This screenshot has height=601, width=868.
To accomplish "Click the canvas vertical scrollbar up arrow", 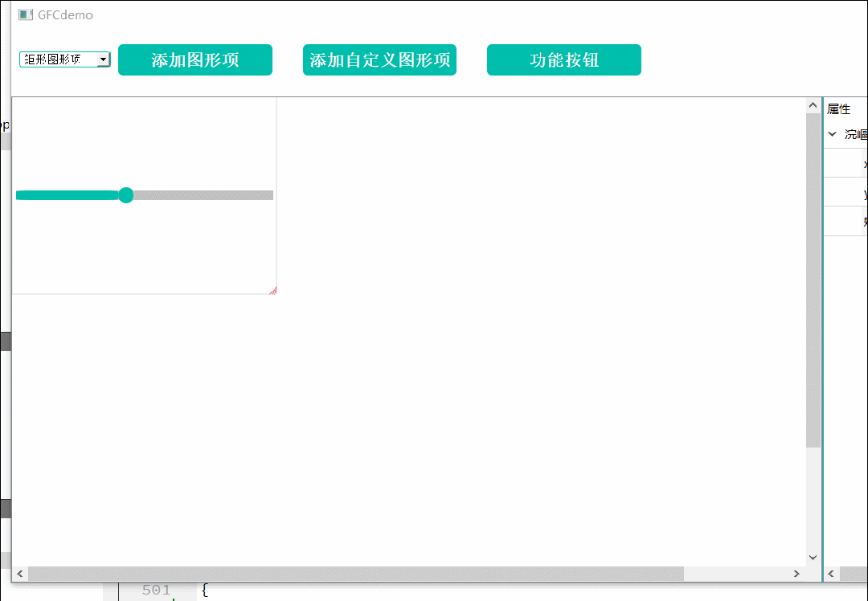I will pos(813,105).
